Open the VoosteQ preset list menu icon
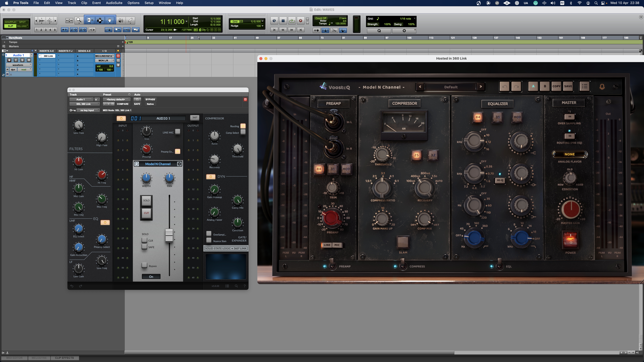The width and height of the screenshot is (644, 362). [x=585, y=86]
